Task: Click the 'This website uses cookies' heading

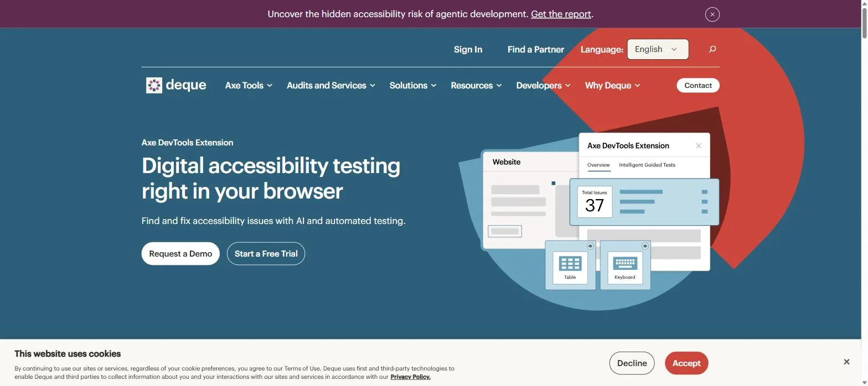Action: click(68, 354)
